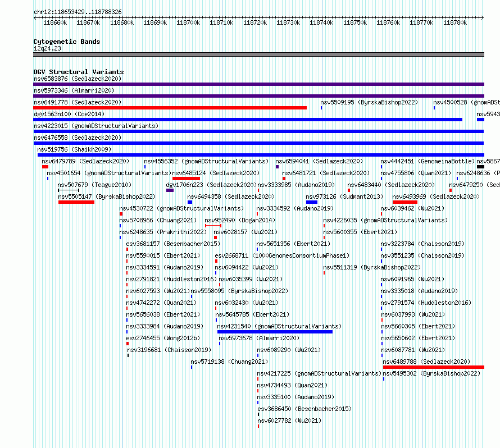Select the nsv507679 black bracket glyph
This screenshot has height=448, width=500.
(69, 190)
